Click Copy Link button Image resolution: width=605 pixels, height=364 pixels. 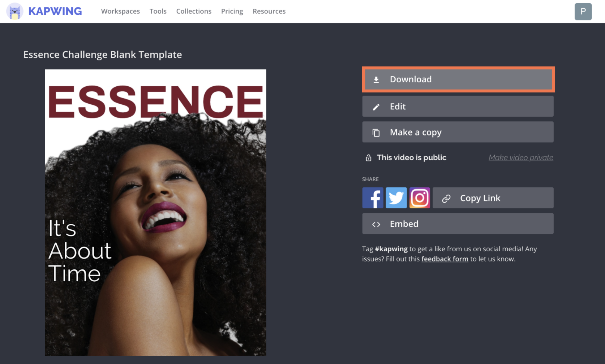(493, 198)
